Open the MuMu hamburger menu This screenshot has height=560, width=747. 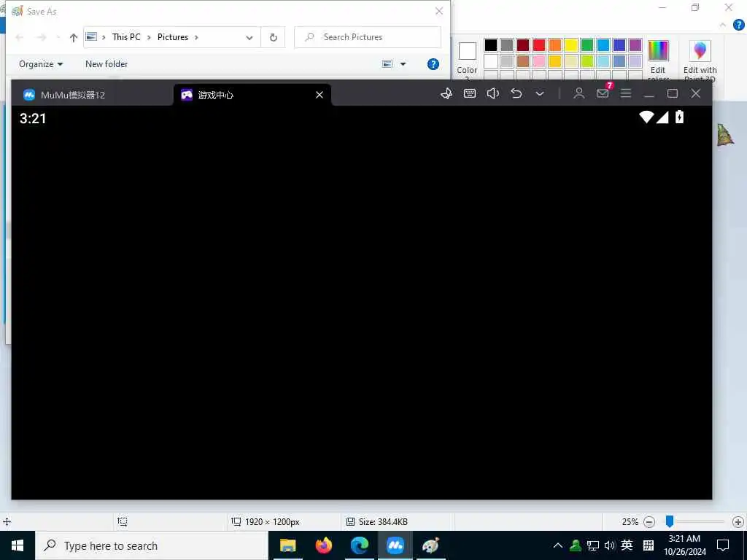click(626, 93)
